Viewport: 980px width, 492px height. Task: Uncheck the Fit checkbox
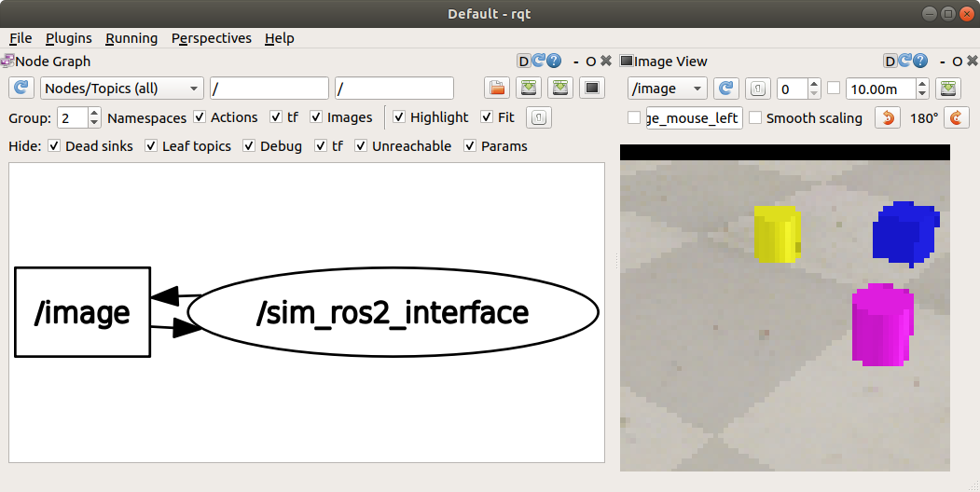(x=486, y=116)
